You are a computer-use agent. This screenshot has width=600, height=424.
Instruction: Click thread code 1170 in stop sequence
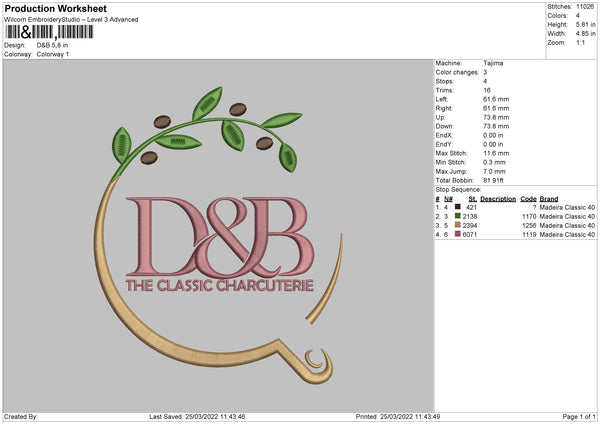[x=529, y=217]
